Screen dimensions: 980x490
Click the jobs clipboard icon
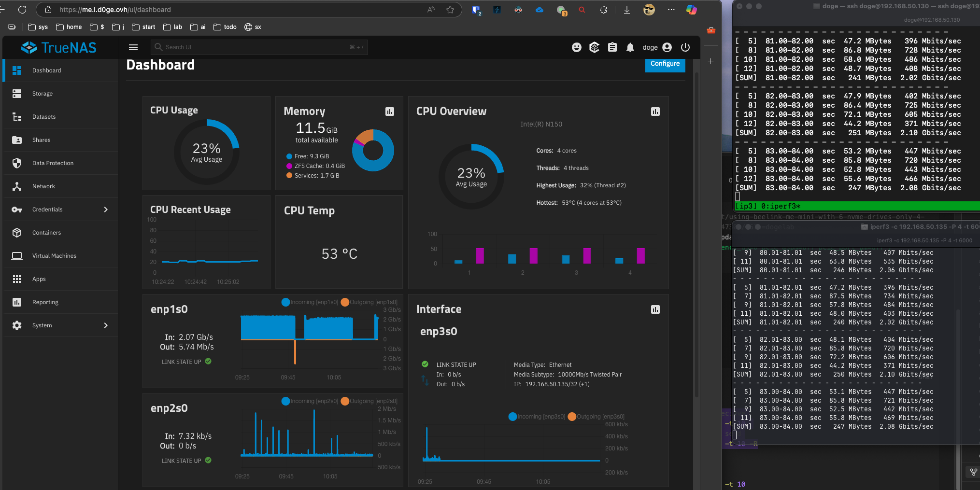(x=612, y=47)
